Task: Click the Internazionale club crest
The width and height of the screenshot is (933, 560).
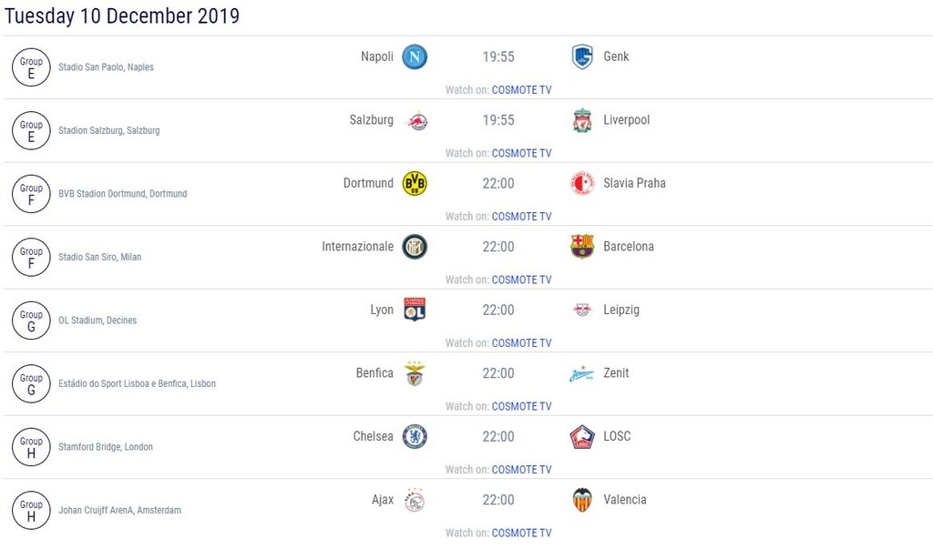Action: coord(415,247)
